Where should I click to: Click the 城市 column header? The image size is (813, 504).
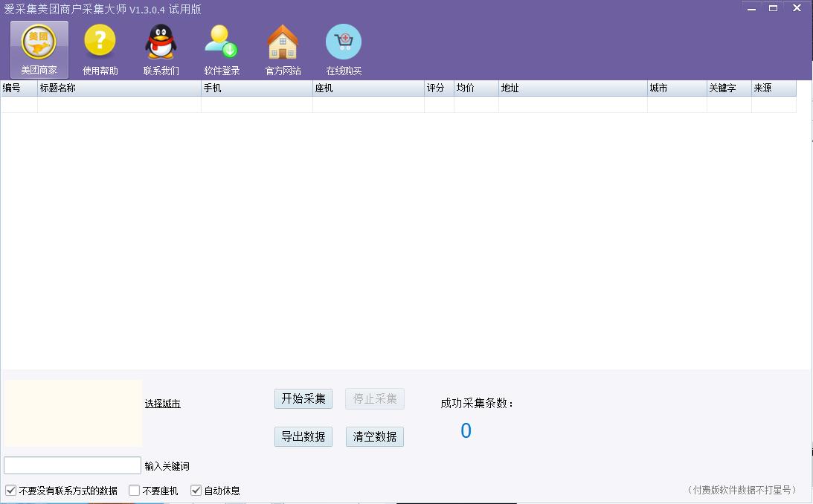(x=677, y=88)
